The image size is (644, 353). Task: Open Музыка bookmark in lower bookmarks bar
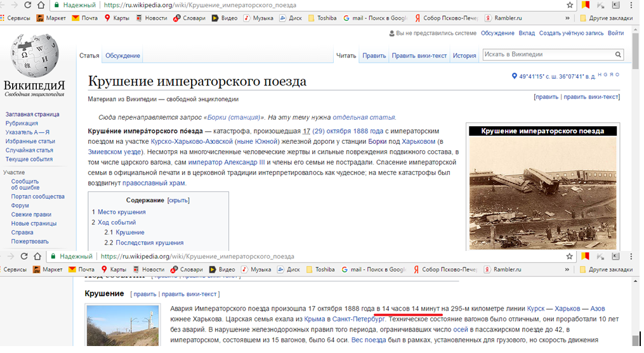pos(257,269)
